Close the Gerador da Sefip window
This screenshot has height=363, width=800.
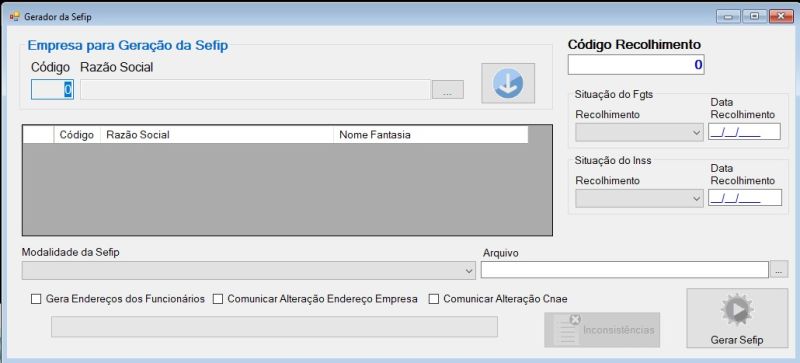(781, 17)
